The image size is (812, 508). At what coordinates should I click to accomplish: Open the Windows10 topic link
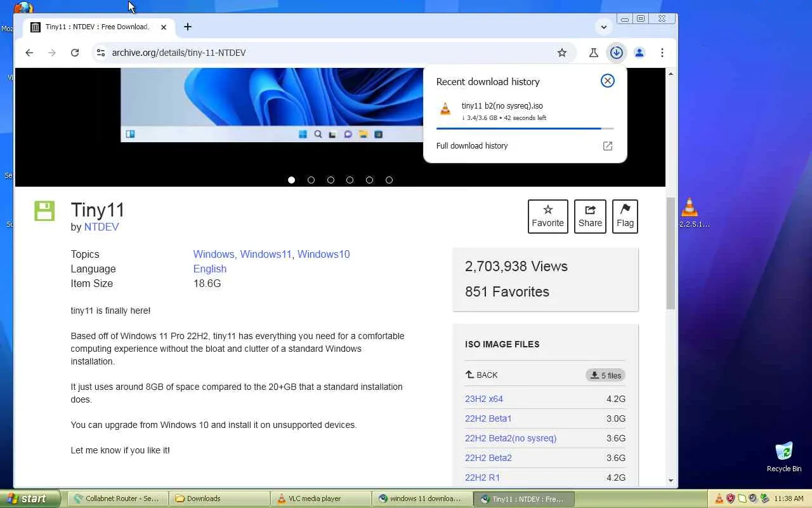(x=324, y=254)
